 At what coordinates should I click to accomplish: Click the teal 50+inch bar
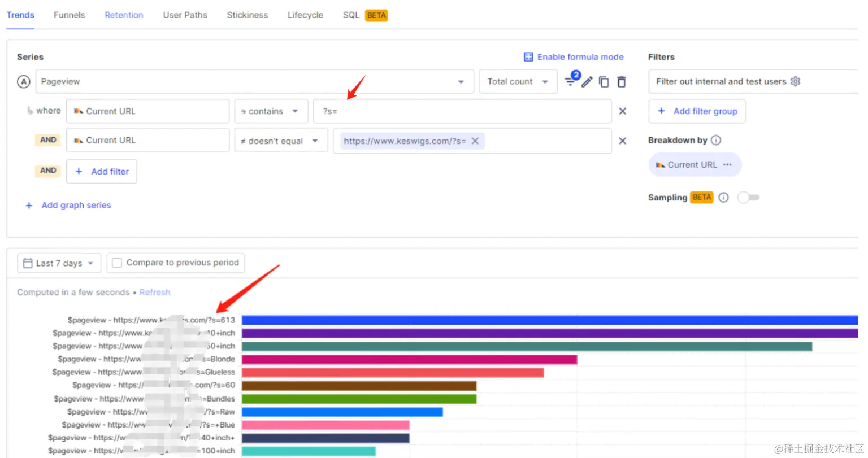coord(527,346)
